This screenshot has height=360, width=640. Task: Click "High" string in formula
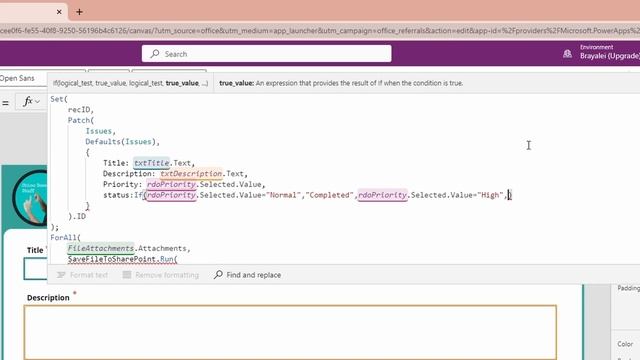(x=490, y=195)
